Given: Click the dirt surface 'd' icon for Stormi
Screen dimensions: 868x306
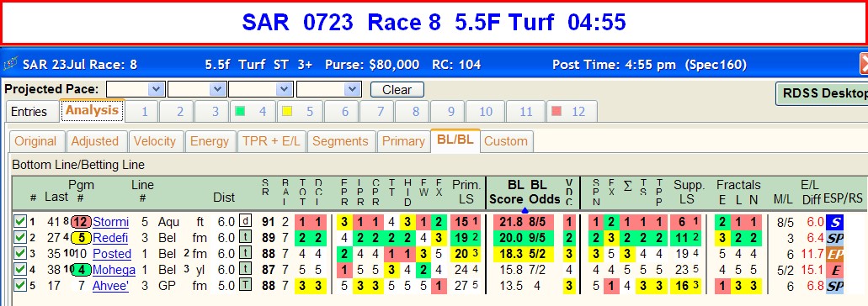Looking at the screenshot, I should pyautogui.click(x=245, y=222).
